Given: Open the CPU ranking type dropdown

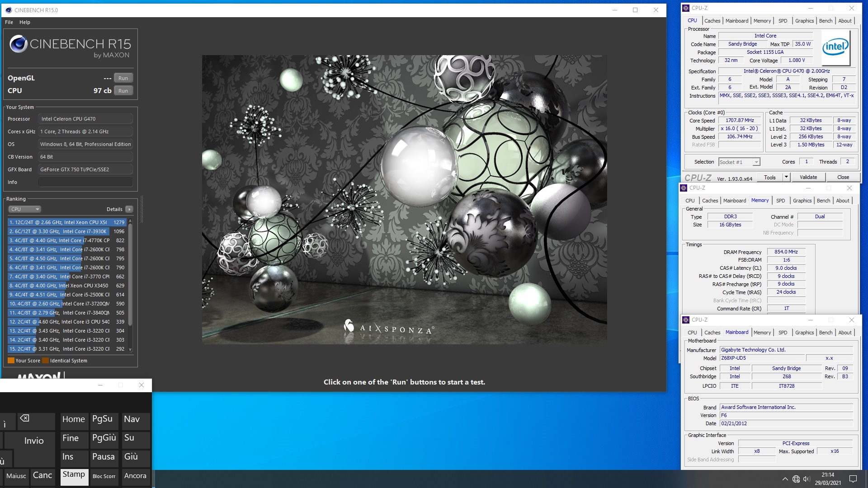Looking at the screenshot, I should (x=24, y=209).
